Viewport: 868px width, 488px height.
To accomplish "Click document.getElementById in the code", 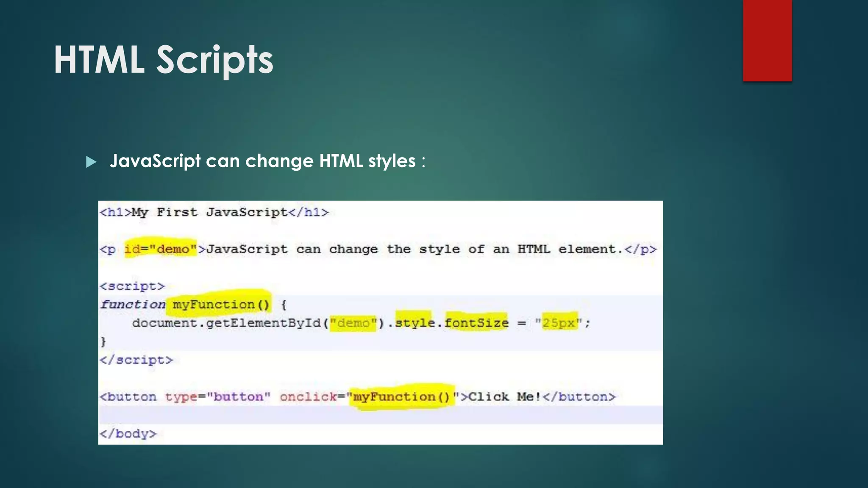I will pos(226,323).
